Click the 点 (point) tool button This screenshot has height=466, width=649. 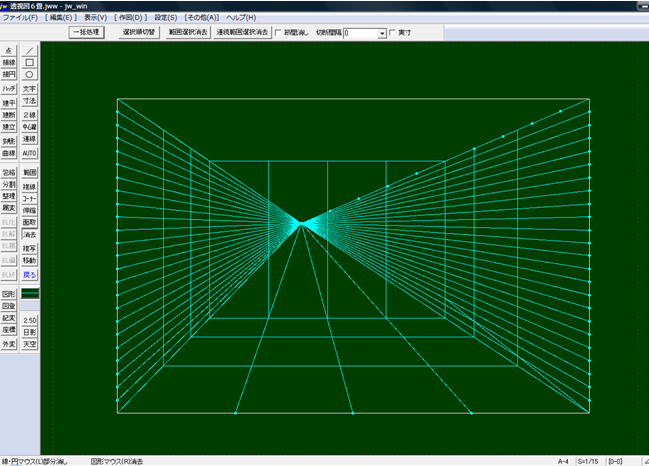(9, 49)
